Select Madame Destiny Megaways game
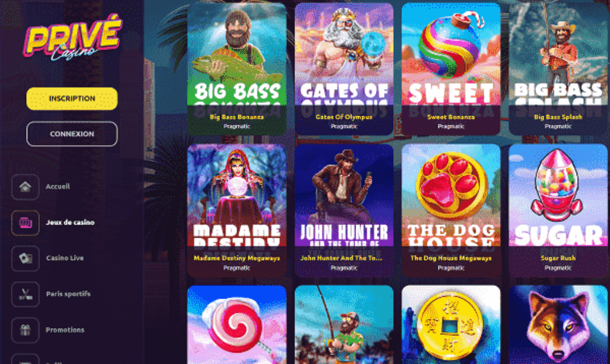The width and height of the screenshot is (610, 364). (x=236, y=210)
